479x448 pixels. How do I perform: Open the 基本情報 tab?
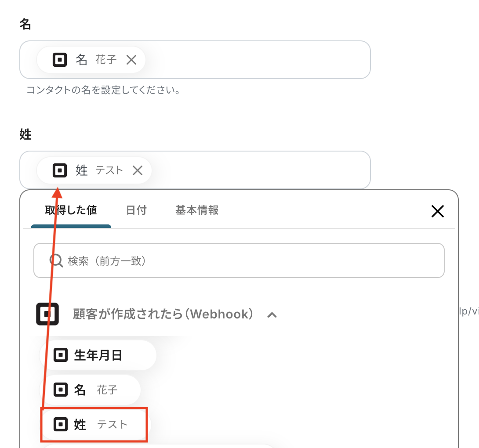(197, 210)
